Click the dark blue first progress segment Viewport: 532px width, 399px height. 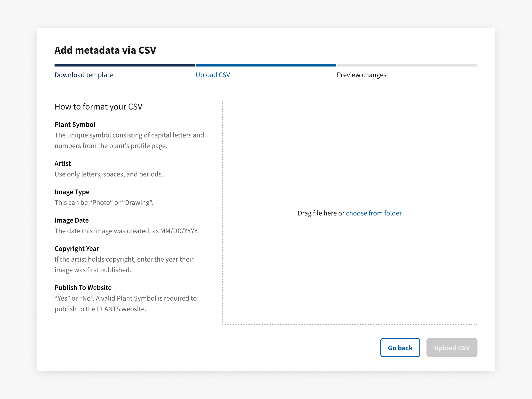tap(124, 65)
